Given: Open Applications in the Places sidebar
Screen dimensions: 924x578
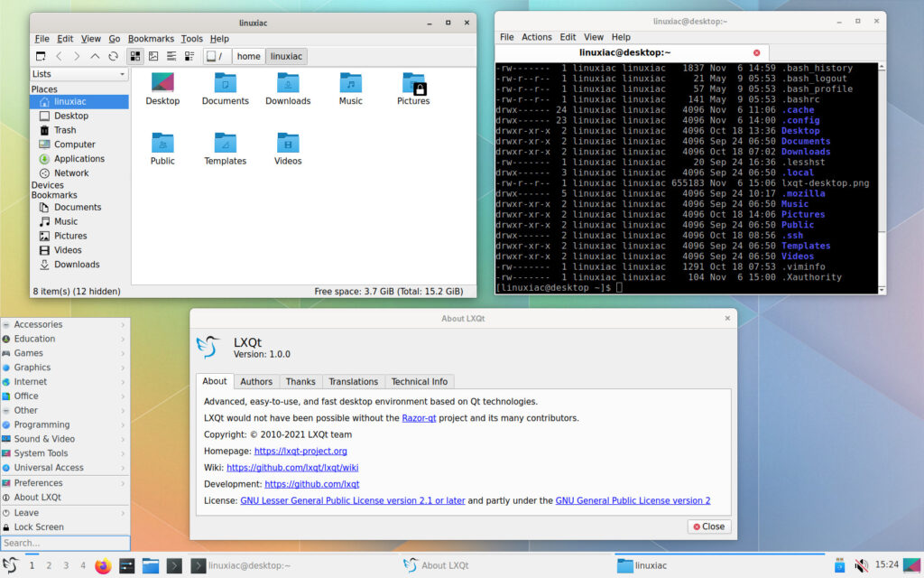Looking at the screenshot, I should click(x=79, y=159).
